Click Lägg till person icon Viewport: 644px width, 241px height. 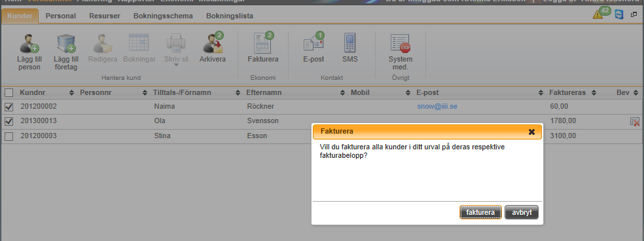[x=29, y=43]
